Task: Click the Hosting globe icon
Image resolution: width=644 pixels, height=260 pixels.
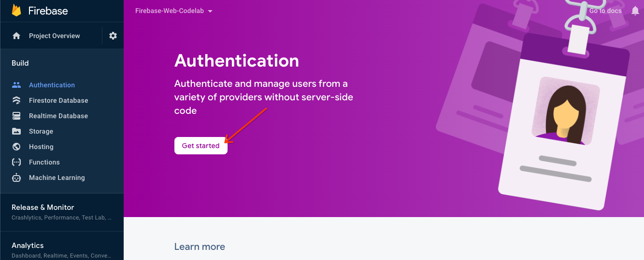Action: point(16,147)
